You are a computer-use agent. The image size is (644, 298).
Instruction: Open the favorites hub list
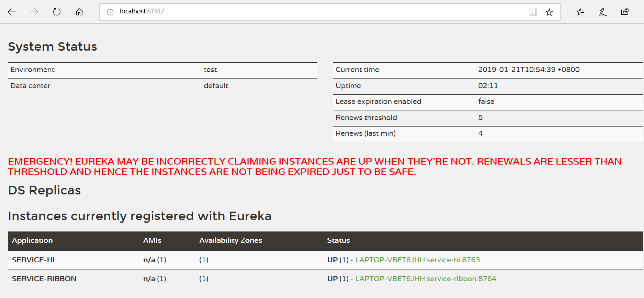pyautogui.click(x=580, y=12)
